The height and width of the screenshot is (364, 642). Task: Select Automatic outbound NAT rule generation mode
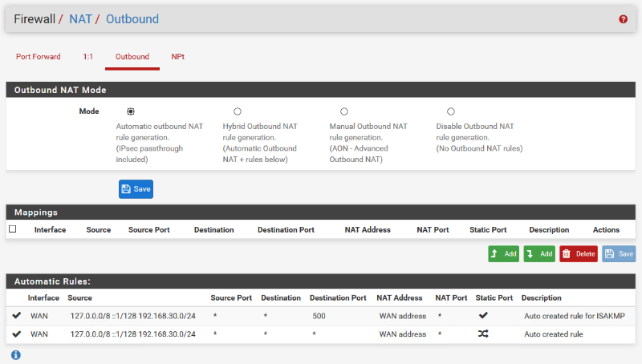[x=131, y=111]
